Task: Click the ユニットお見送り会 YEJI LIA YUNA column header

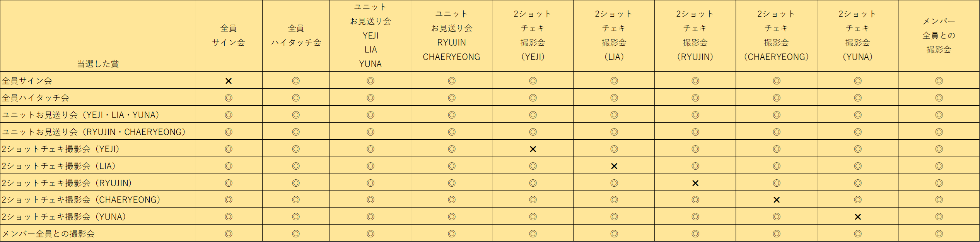Action: (x=370, y=35)
